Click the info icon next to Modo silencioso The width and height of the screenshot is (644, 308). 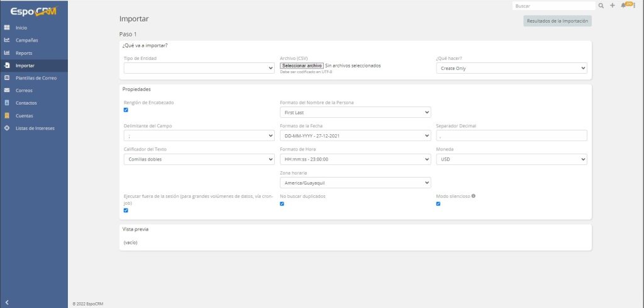474,196
